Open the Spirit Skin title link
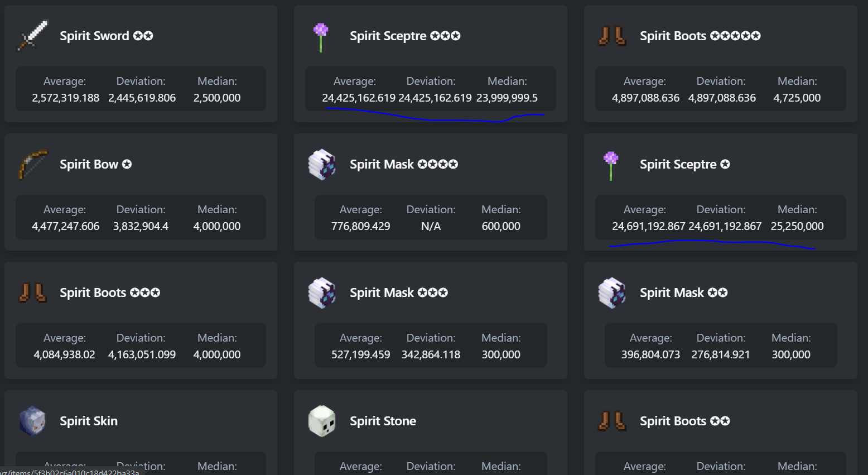Screen dimensions: 868x475 (x=89, y=421)
